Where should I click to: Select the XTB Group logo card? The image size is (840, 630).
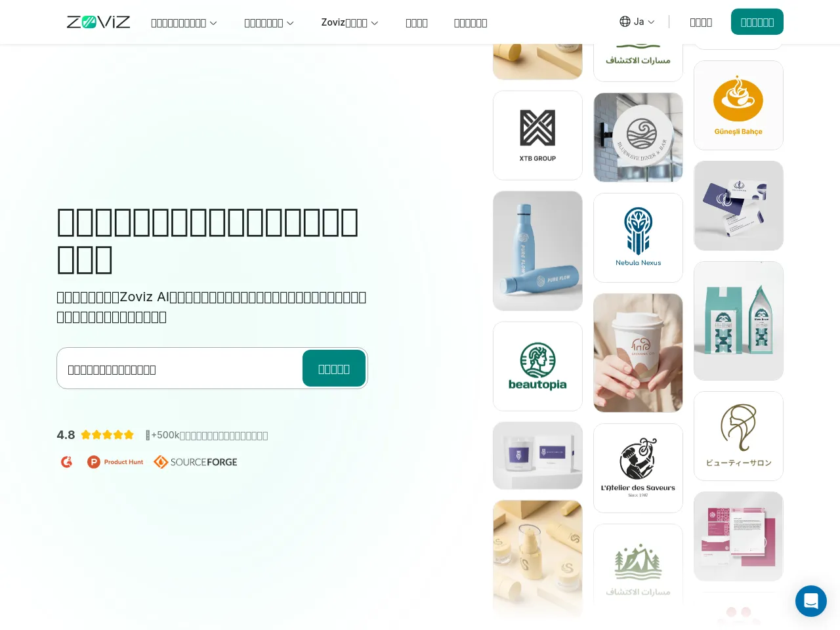click(x=537, y=135)
